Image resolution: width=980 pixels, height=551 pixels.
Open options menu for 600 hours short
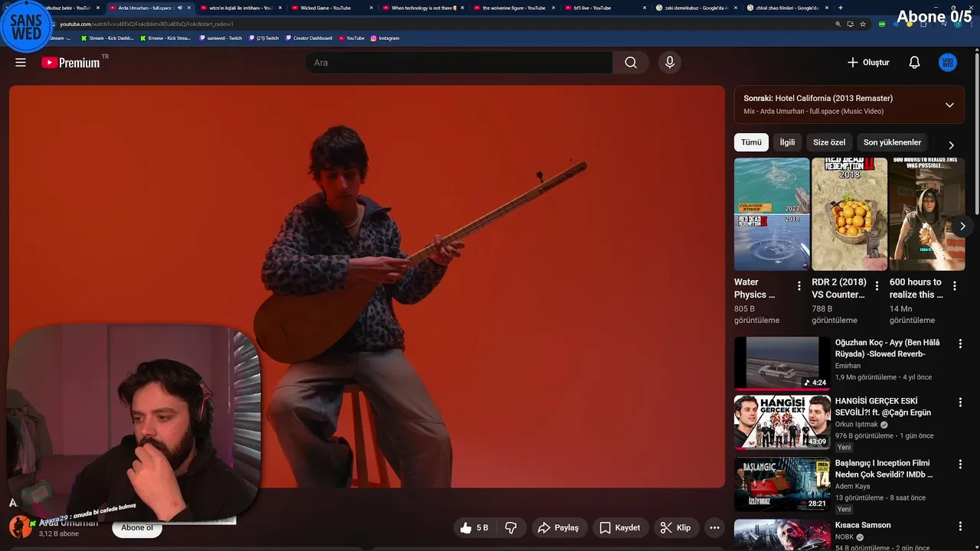coord(954,286)
